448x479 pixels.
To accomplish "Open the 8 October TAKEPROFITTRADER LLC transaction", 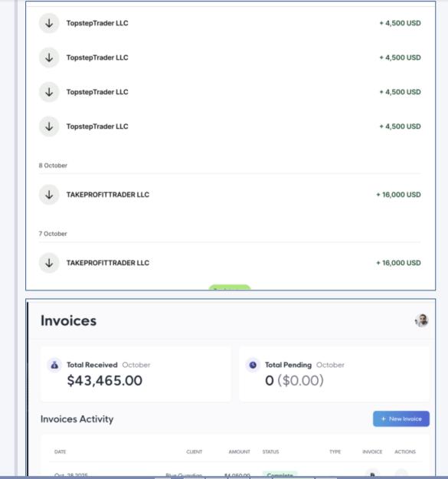I will click(230, 195).
